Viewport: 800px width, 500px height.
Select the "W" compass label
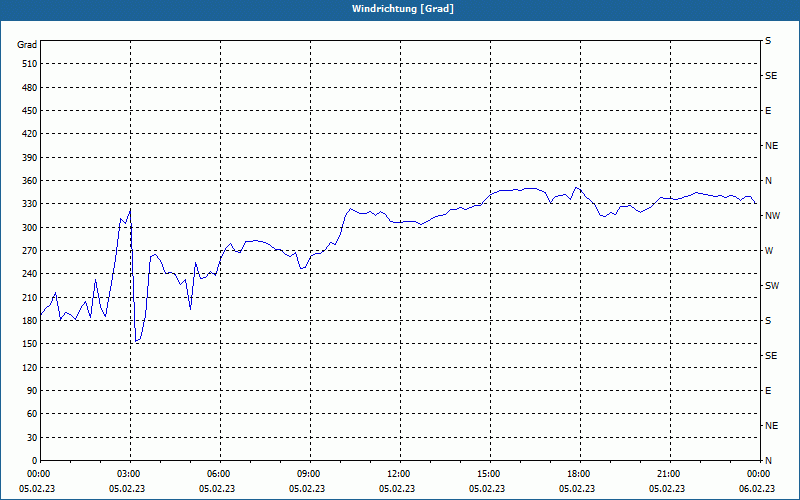pos(769,251)
